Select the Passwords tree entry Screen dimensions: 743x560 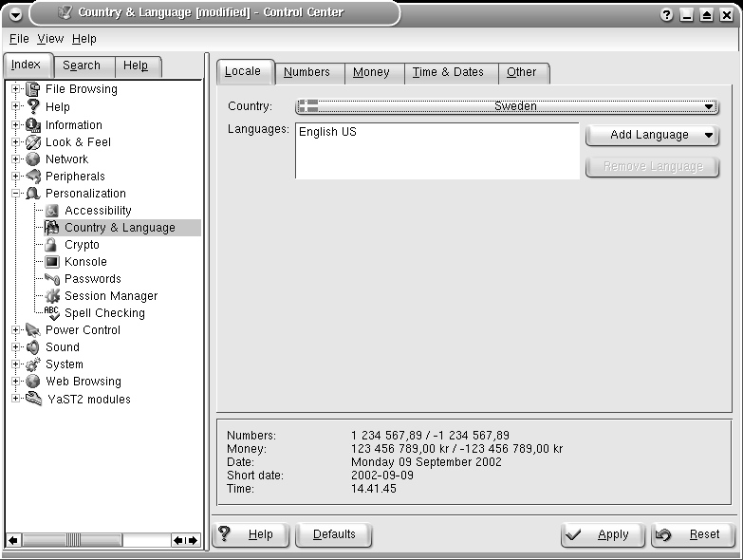pos(93,279)
